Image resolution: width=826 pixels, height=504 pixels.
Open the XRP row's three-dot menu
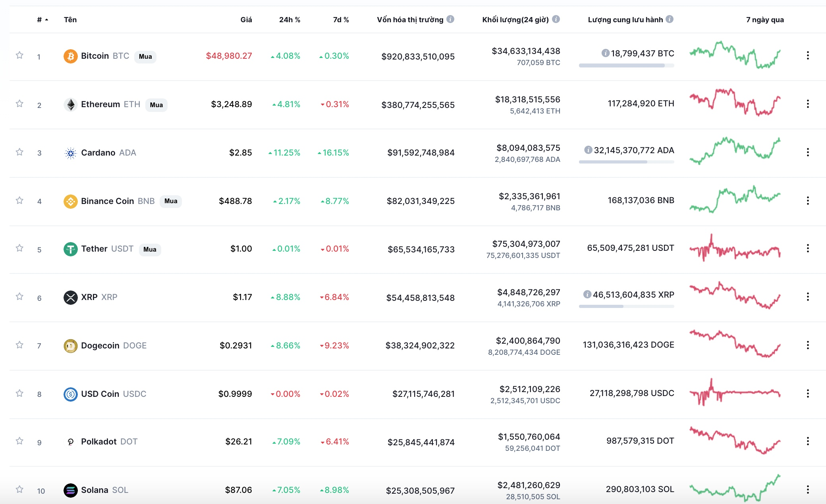[x=808, y=297]
